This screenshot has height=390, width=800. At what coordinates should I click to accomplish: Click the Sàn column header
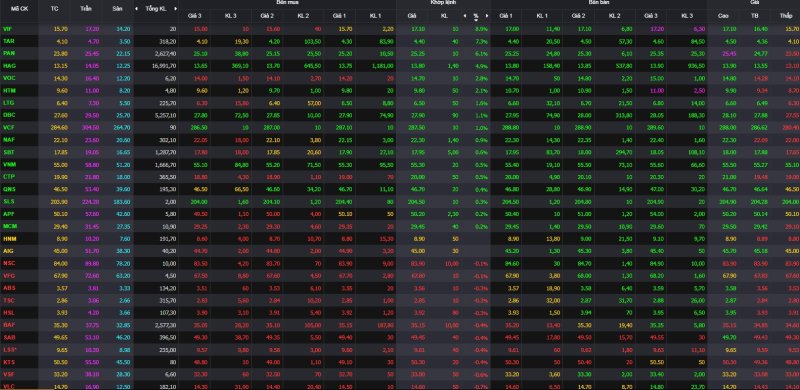tap(117, 9)
